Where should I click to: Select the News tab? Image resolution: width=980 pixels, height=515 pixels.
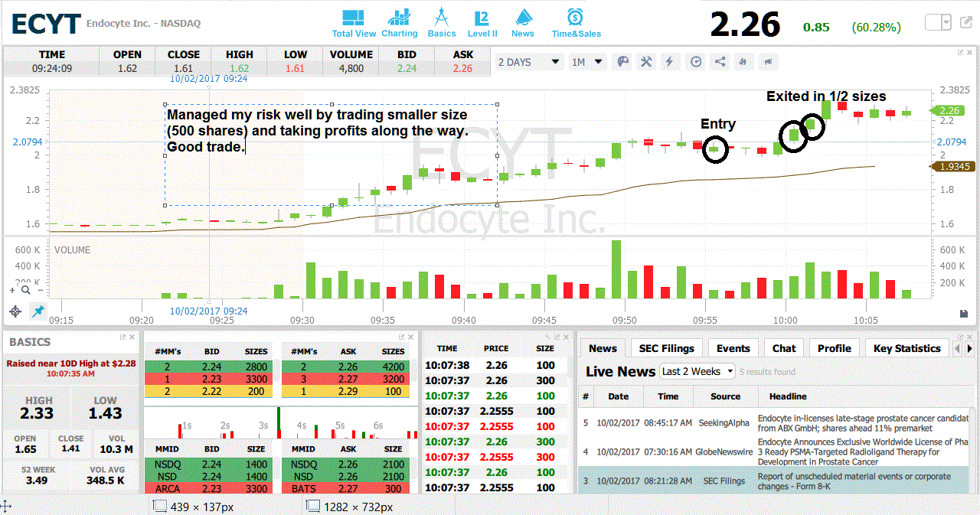coord(603,348)
